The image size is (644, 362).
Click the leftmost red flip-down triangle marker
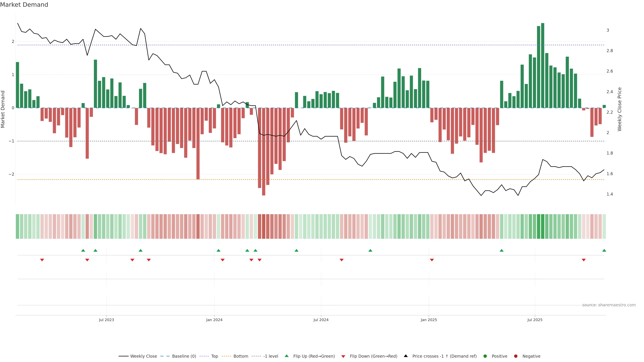[42, 260]
